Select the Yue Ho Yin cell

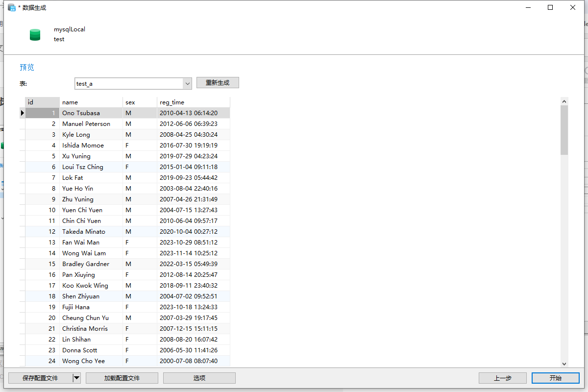click(x=91, y=188)
